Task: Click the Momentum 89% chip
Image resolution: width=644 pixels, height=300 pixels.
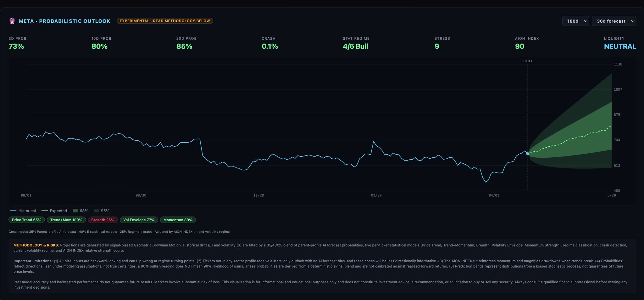Action: coord(178,220)
